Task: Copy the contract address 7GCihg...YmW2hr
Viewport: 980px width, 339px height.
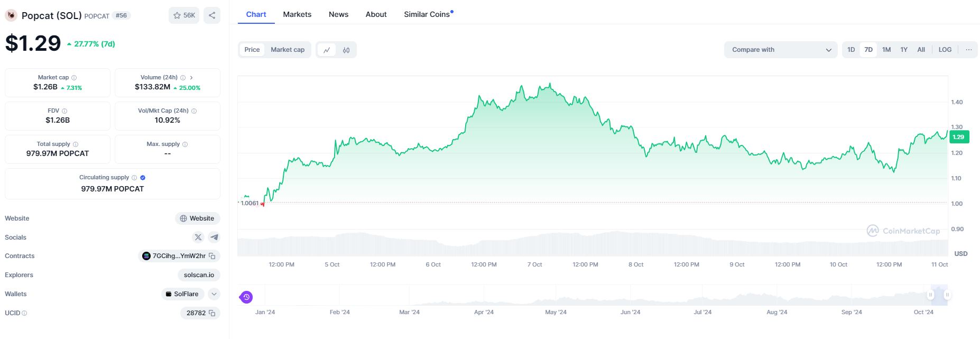Action: click(x=212, y=256)
